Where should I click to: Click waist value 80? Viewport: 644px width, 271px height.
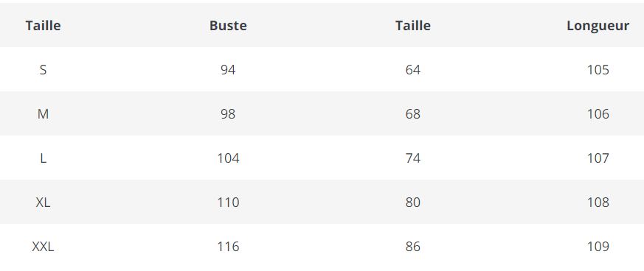tap(413, 203)
